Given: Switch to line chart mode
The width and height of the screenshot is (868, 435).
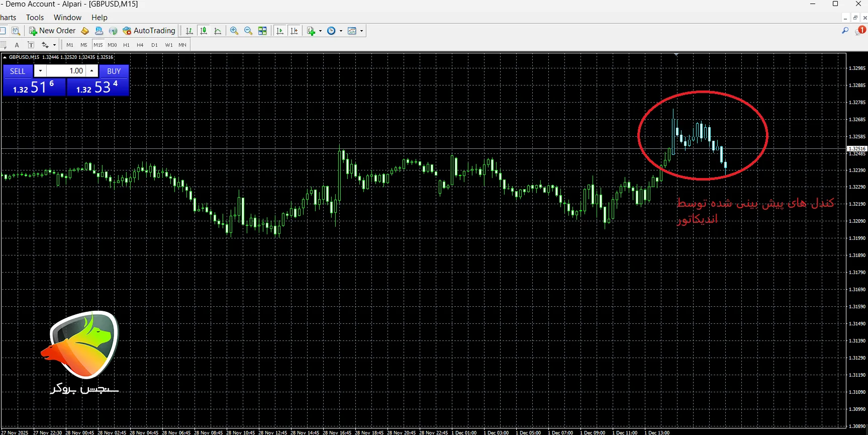Looking at the screenshot, I should pos(218,31).
